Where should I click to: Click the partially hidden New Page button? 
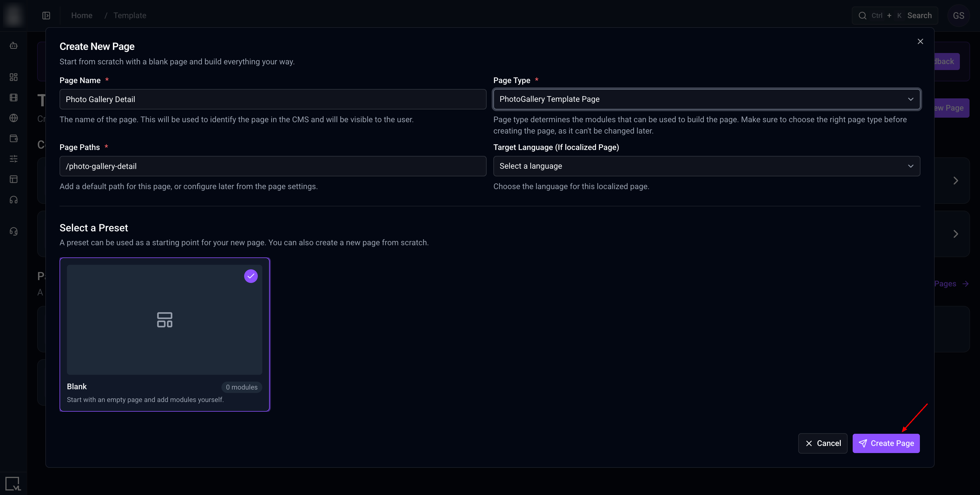(952, 108)
